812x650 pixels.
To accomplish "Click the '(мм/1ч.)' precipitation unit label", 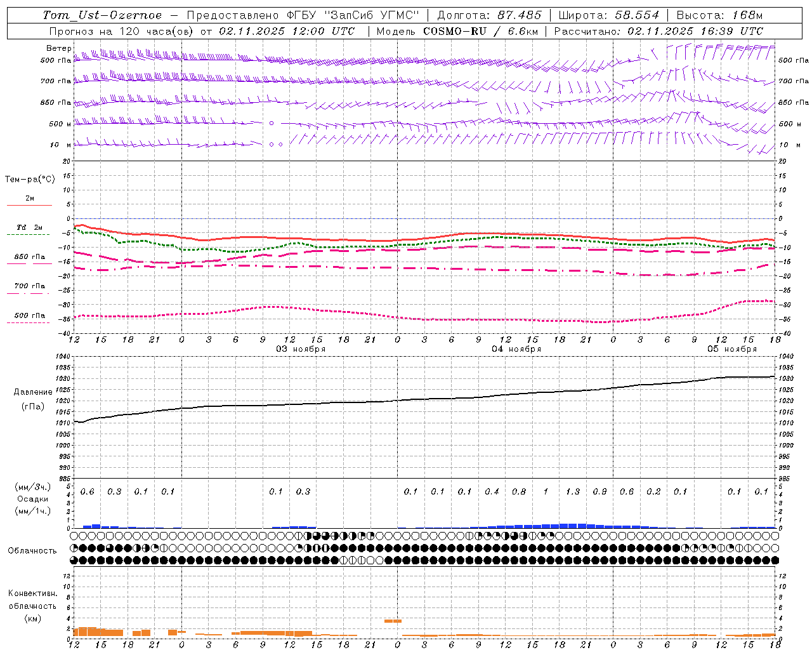I will (33, 510).
